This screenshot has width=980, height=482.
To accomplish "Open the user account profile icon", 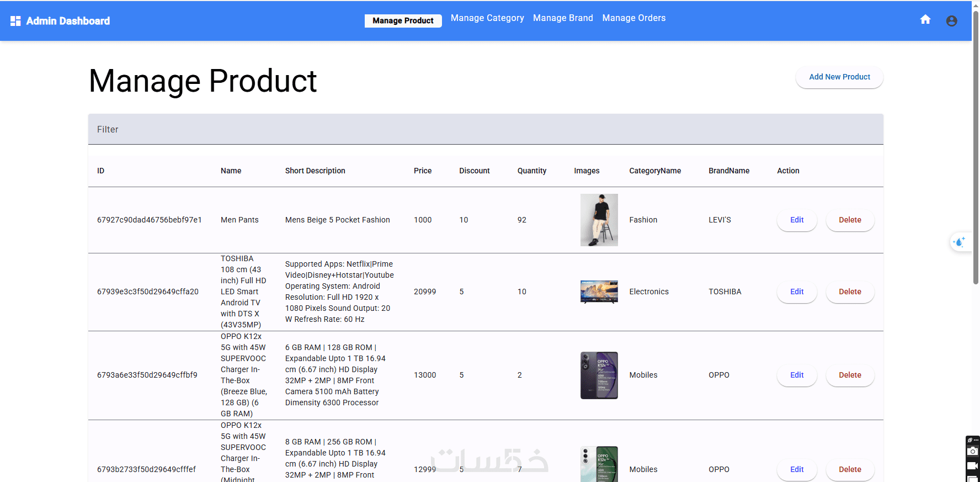I will [951, 21].
